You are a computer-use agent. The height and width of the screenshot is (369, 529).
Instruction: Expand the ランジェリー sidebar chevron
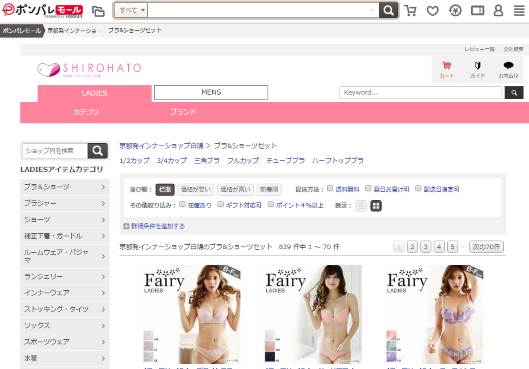[103, 277]
